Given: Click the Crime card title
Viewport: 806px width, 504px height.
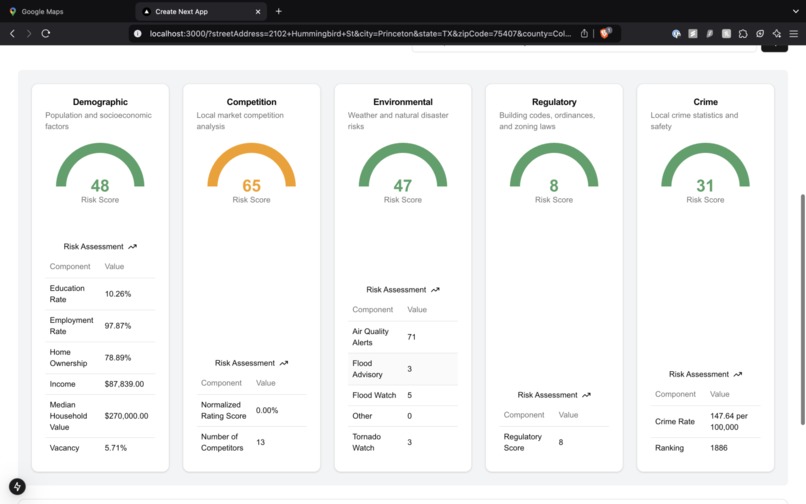Looking at the screenshot, I should [705, 102].
